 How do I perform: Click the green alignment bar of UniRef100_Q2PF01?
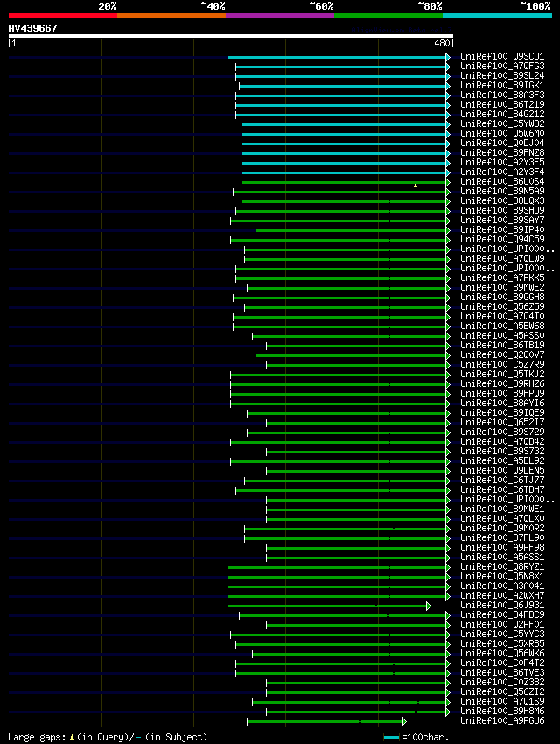click(356, 625)
